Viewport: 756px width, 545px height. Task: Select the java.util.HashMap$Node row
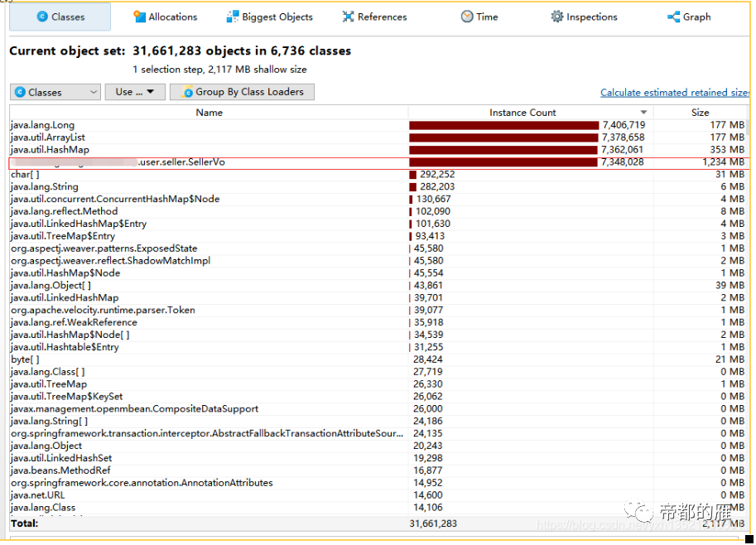coord(378,273)
